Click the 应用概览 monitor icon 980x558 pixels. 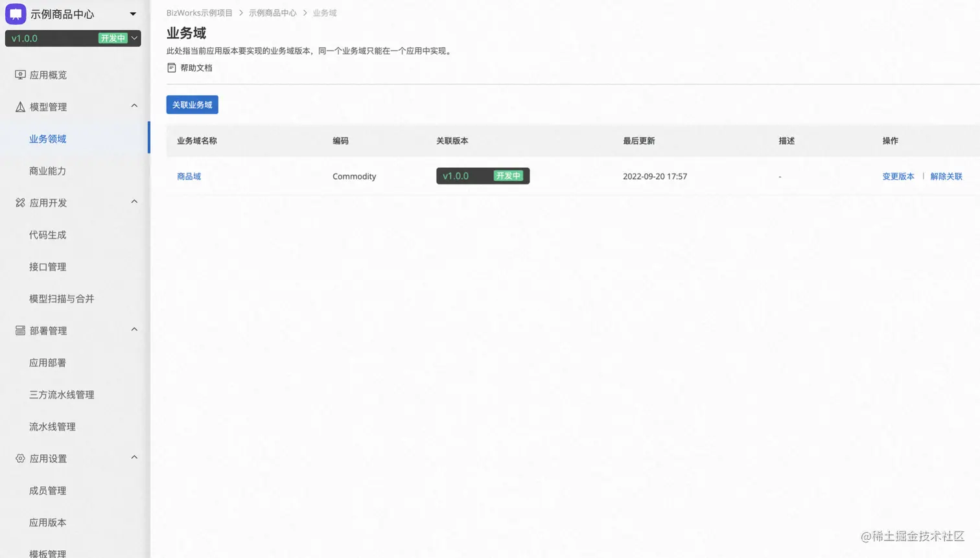pyautogui.click(x=20, y=75)
